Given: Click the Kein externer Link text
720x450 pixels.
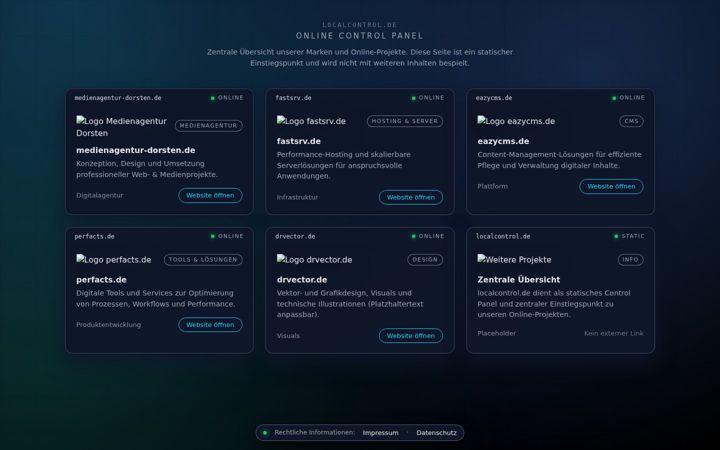Looking at the screenshot, I should (613, 333).
